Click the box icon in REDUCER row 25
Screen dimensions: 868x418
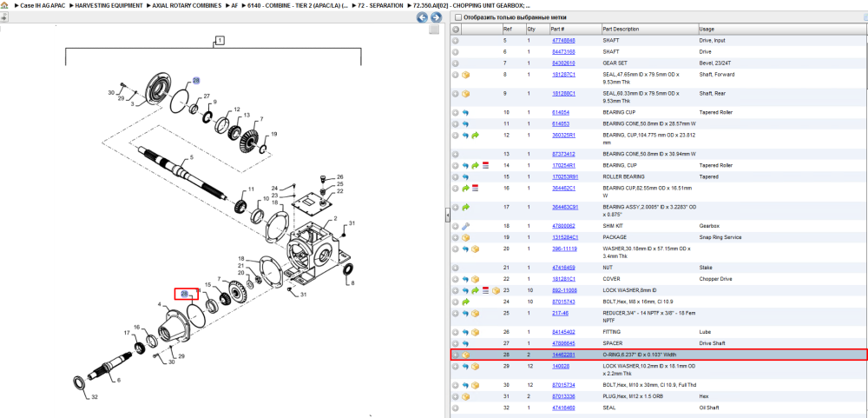point(476,313)
